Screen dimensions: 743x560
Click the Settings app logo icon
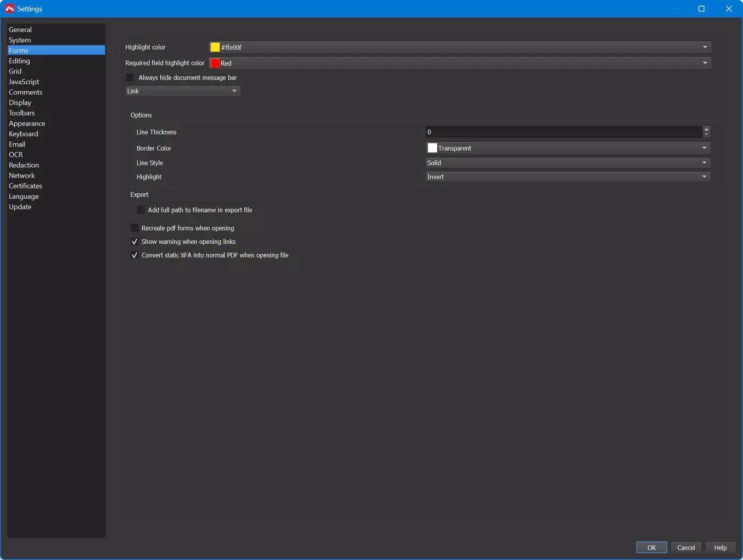[9, 9]
